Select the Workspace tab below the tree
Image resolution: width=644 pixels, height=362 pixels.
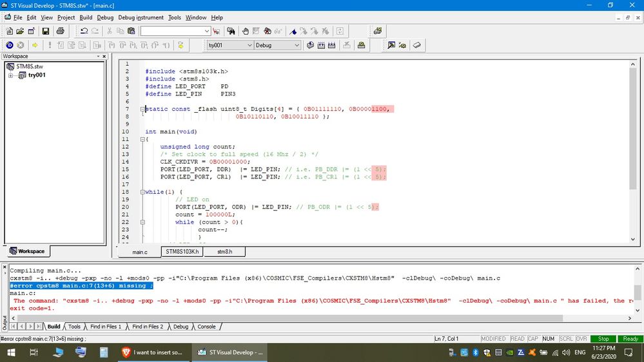point(27,251)
